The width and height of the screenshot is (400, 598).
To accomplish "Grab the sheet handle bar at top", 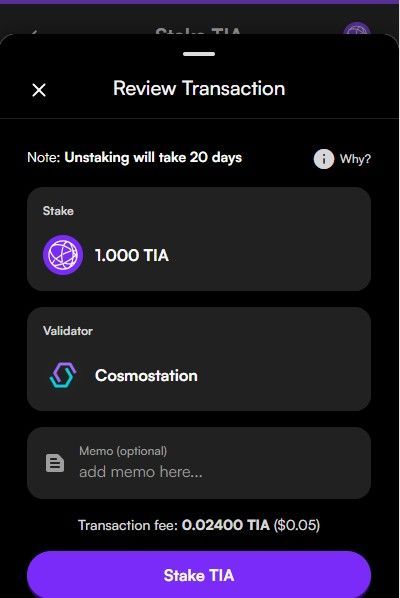I will click(x=199, y=54).
